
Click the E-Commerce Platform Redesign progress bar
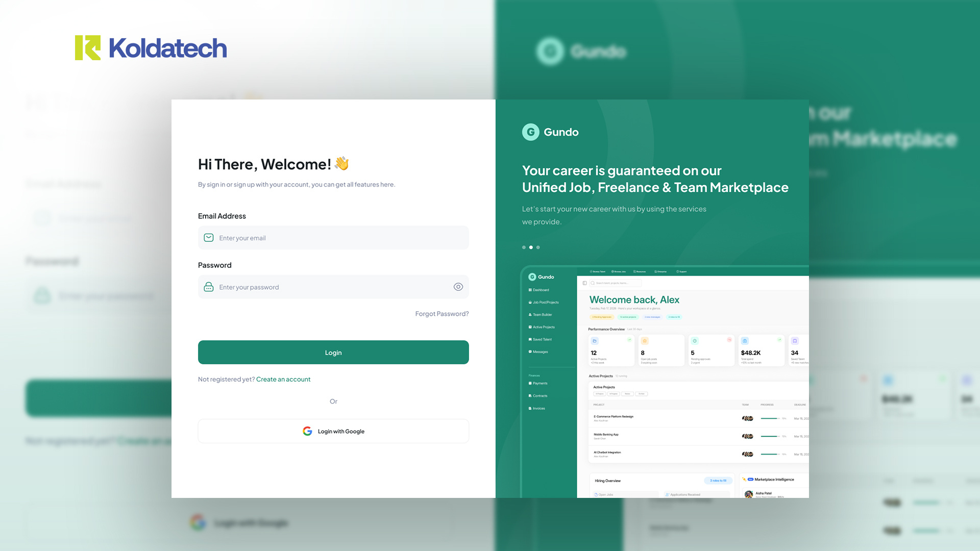(770, 418)
